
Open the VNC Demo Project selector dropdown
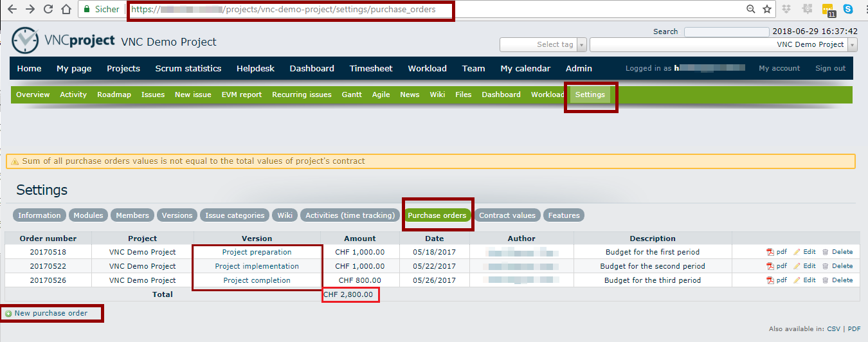coord(723,44)
